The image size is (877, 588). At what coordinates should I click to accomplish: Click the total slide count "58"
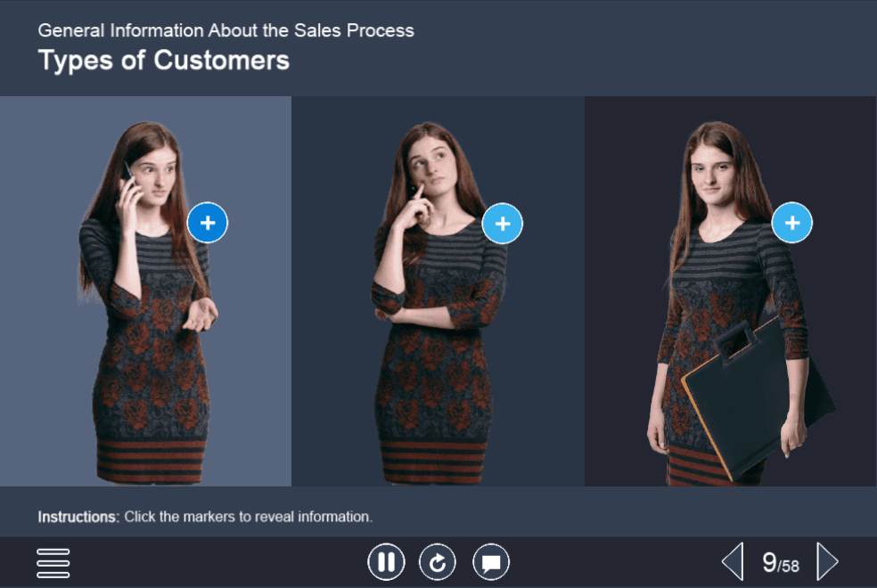(x=790, y=567)
